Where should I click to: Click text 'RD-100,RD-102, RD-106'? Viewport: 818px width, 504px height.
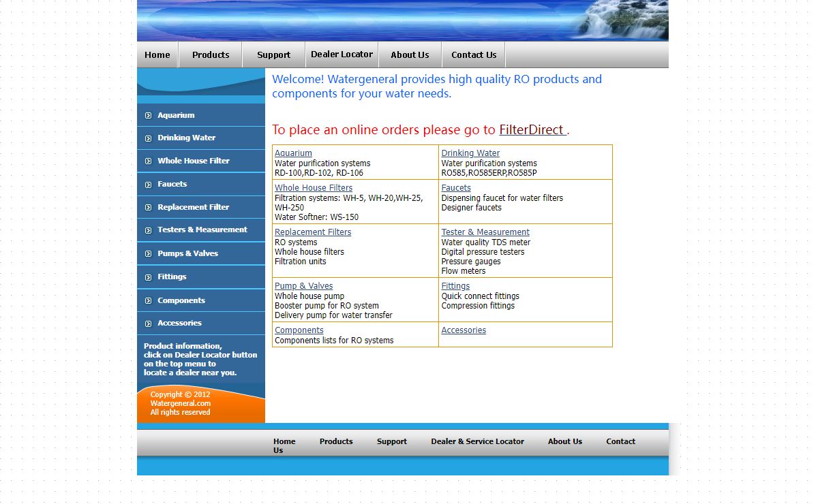click(319, 173)
